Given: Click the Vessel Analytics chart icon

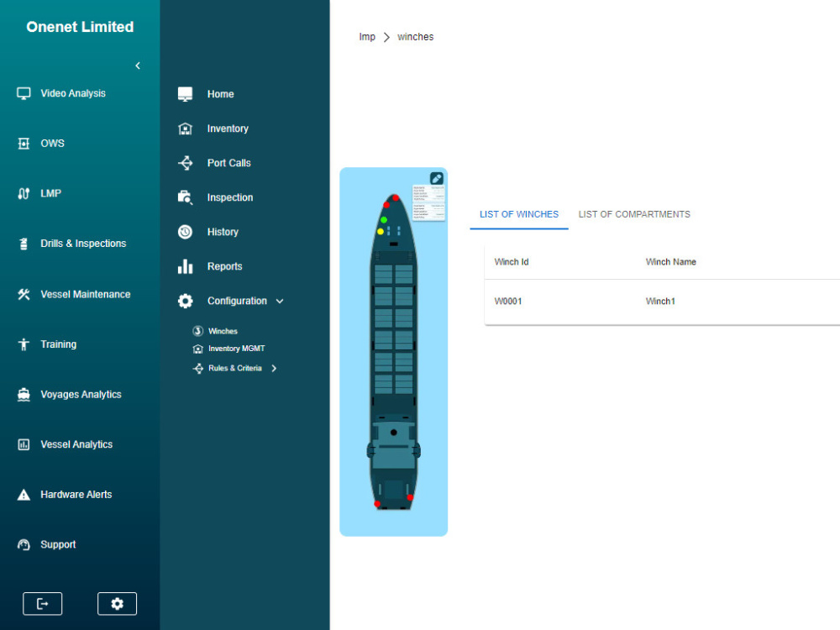Looking at the screenshot, I should point(24,444).
